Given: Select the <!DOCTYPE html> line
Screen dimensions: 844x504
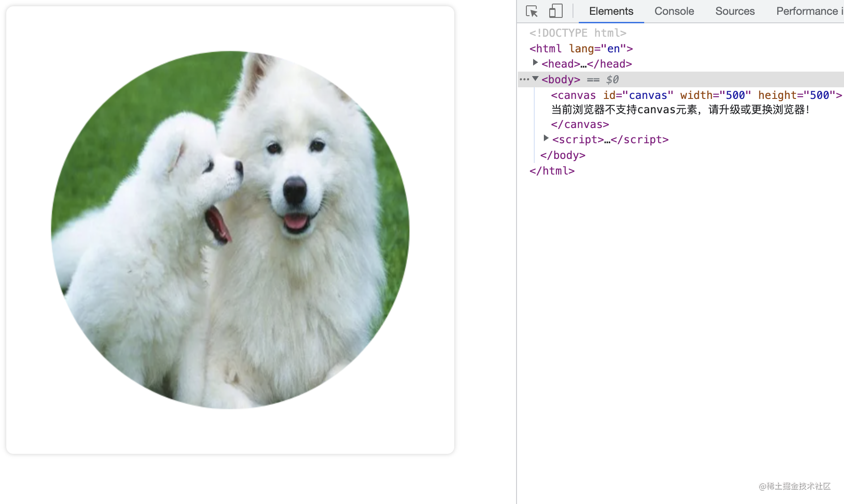Looking at the screenshot, I should pos(578,33).
